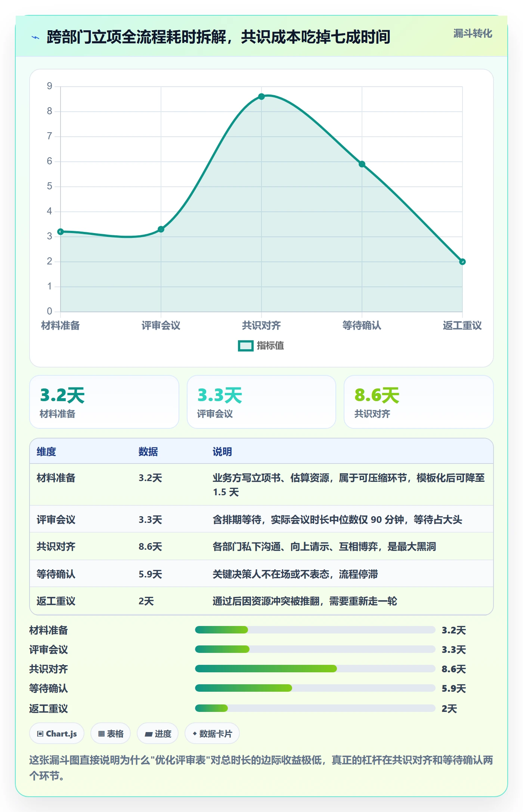This screenshot has height=812, width=523.
Task: Click the 2天 table cell
Action: click(146, 601)
